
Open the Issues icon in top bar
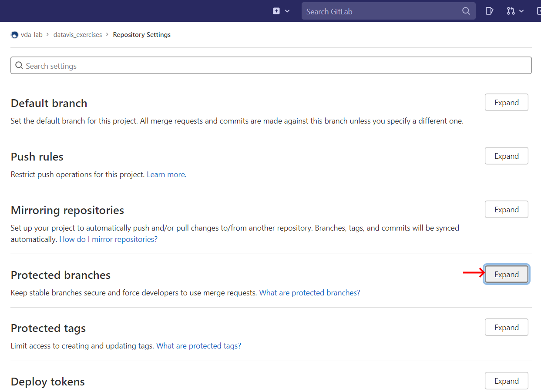(489, 11)
